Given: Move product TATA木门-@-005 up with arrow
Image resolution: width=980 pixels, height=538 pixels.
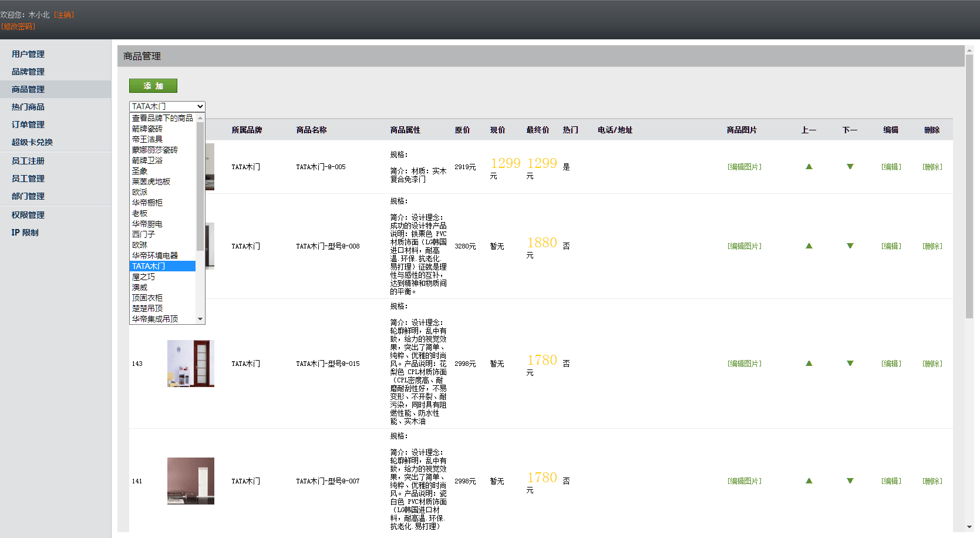Looking at the screenshot, I should [x=809, y=167].
